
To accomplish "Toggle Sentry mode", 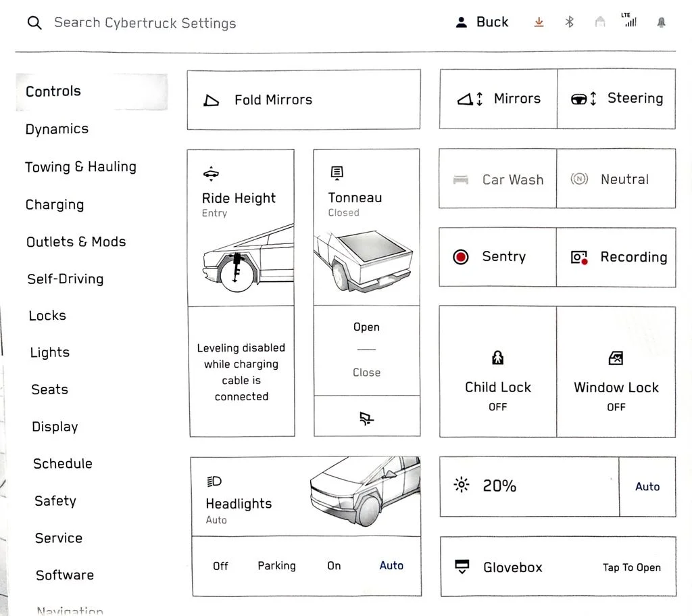I will tap(497, 257).
